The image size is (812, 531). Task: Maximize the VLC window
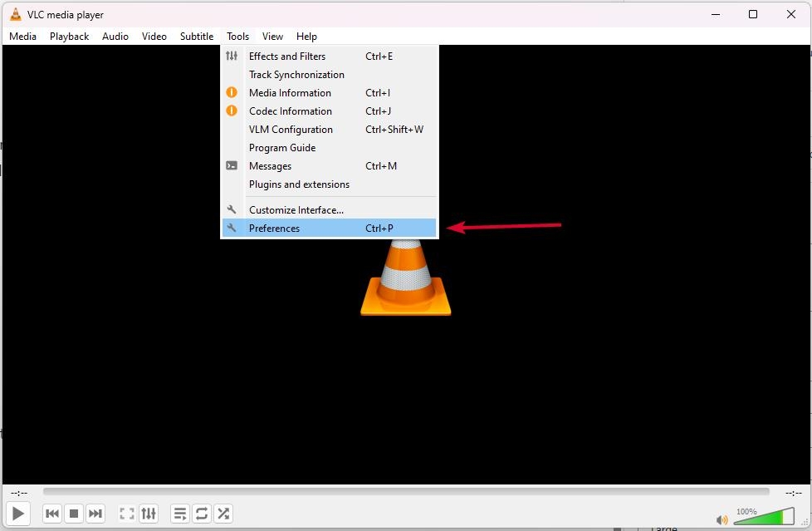[753, 14]
